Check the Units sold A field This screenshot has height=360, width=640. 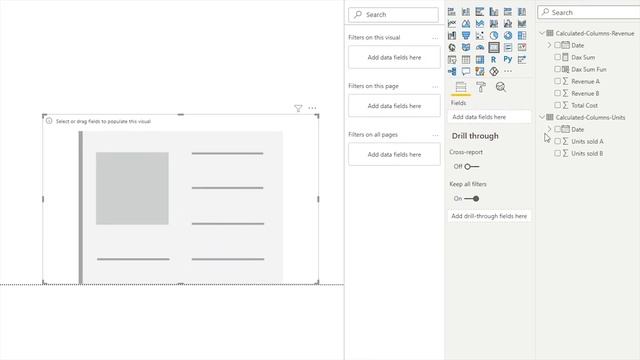557,141
